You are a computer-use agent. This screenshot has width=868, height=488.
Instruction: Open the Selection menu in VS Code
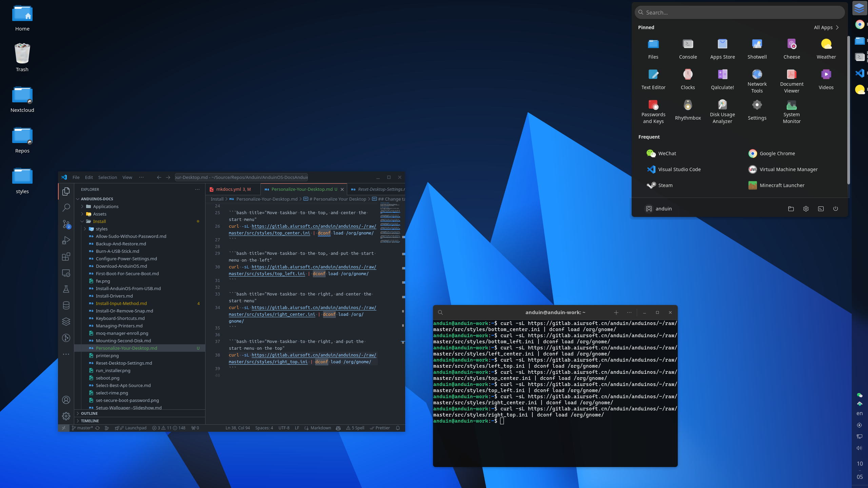107,177
